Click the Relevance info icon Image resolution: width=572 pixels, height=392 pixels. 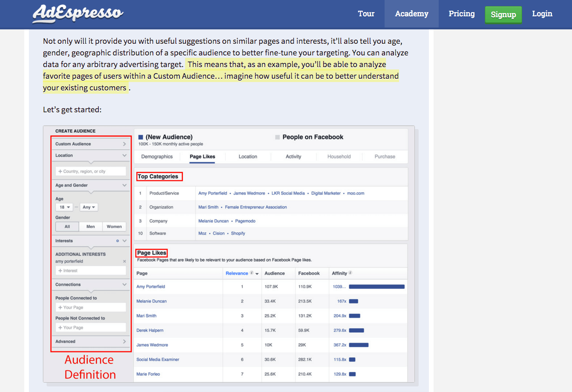[252, 273]
